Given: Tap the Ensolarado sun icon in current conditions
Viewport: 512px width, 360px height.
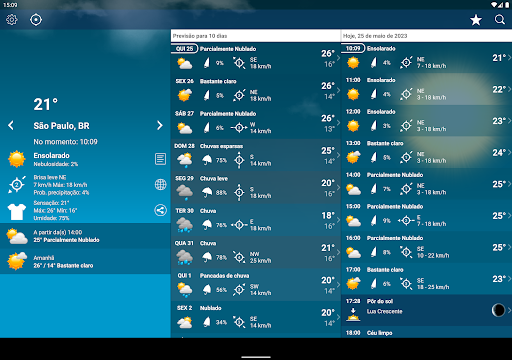Looking at the screenshot, I should coord(17,159).
